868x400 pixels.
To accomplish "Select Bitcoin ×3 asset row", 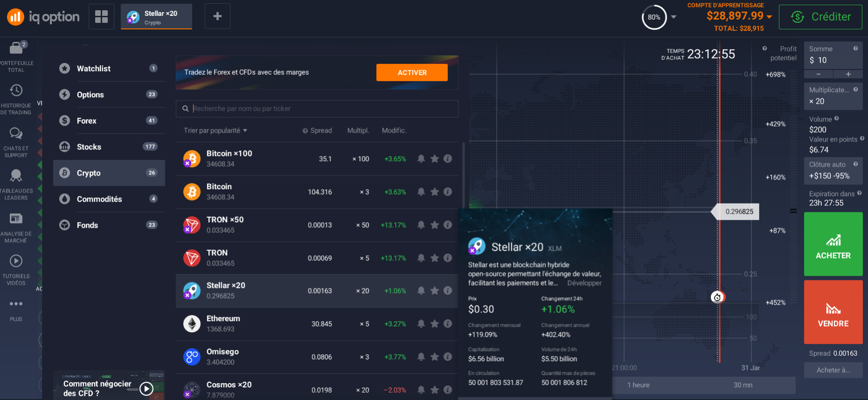I will pos(317,192).
